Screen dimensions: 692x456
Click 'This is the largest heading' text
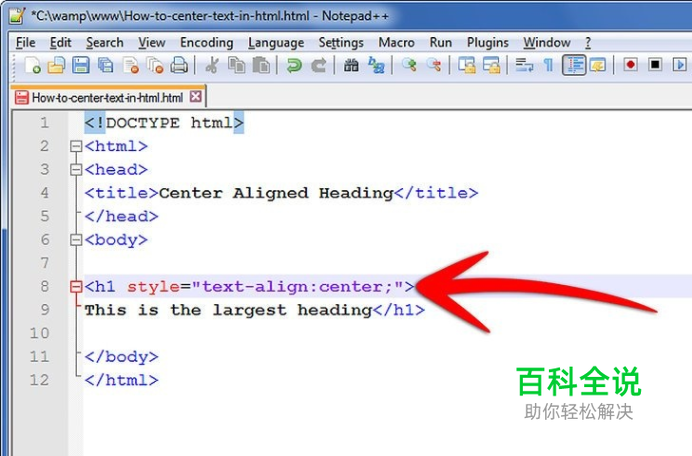pyautogui.click(x=228, y=310)
